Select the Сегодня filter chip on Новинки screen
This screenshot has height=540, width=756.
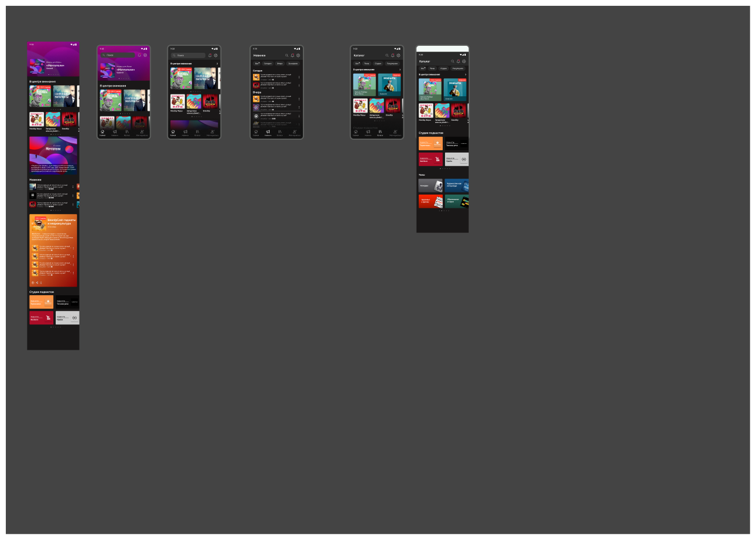(267, 63)
